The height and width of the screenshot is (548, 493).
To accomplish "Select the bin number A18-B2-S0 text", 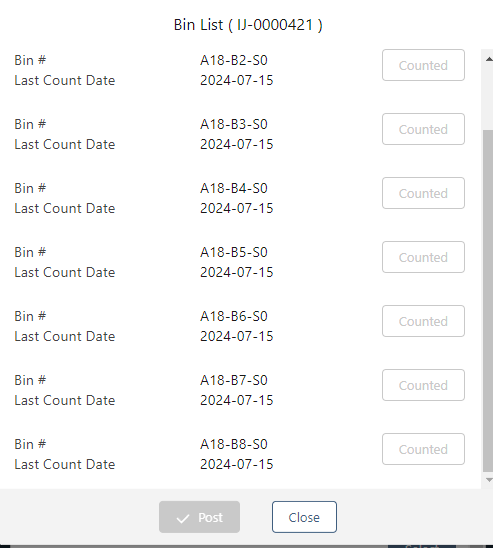I will tap(234, 60).
